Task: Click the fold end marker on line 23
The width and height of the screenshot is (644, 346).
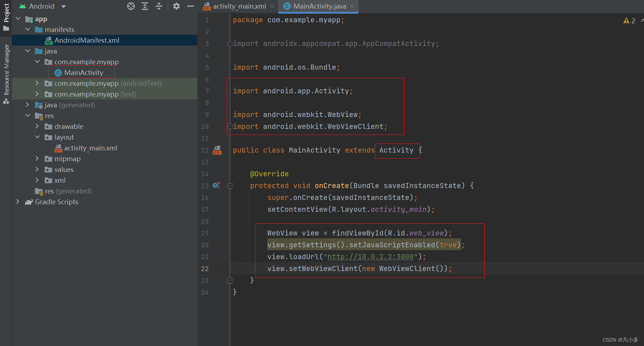Action: [x=230, y=280]
